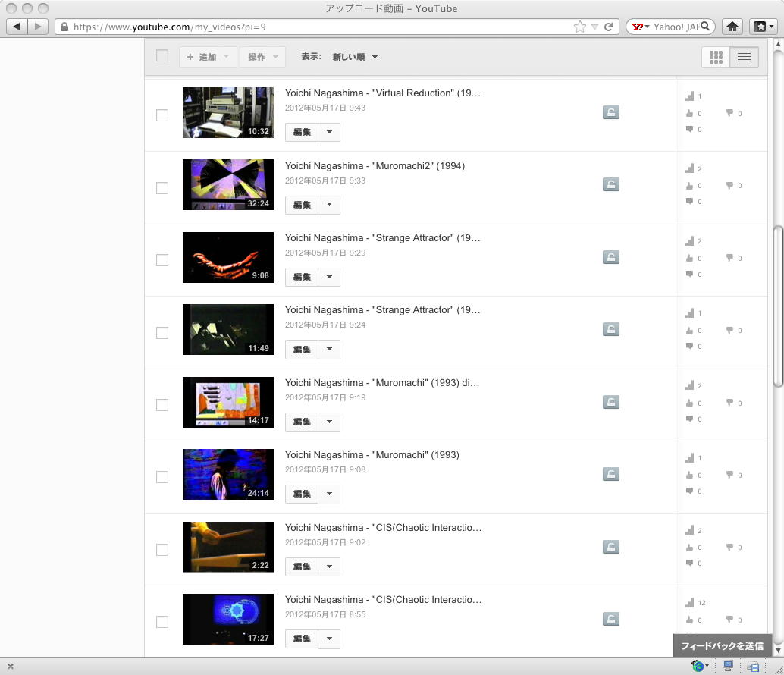
Task: Click 編集 button for Muromachi (1993) 9:08
Action: (302, 494)
